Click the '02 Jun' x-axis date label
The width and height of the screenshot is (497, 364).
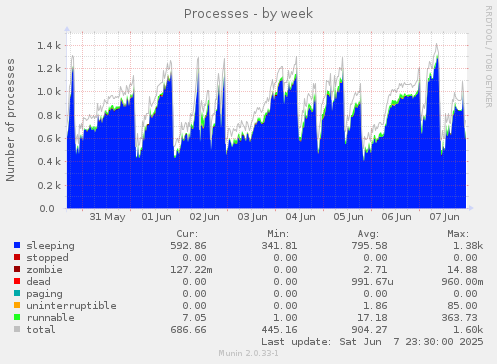205,217
